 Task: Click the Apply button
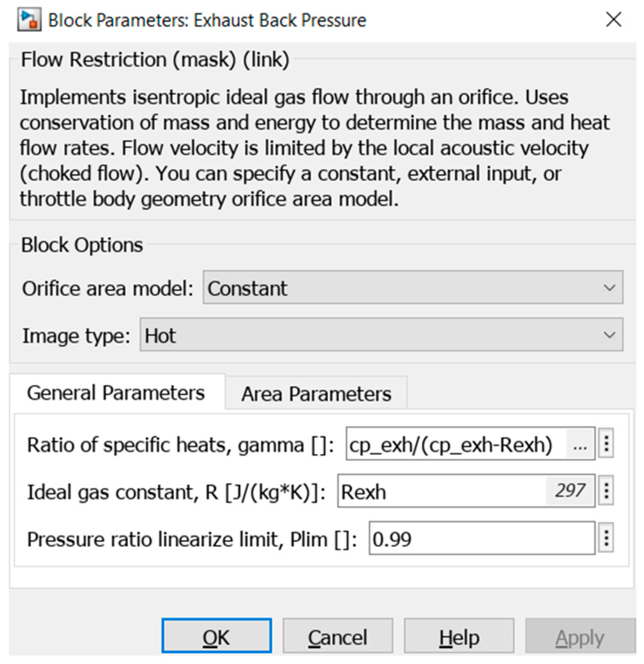(x=579, y=637)
